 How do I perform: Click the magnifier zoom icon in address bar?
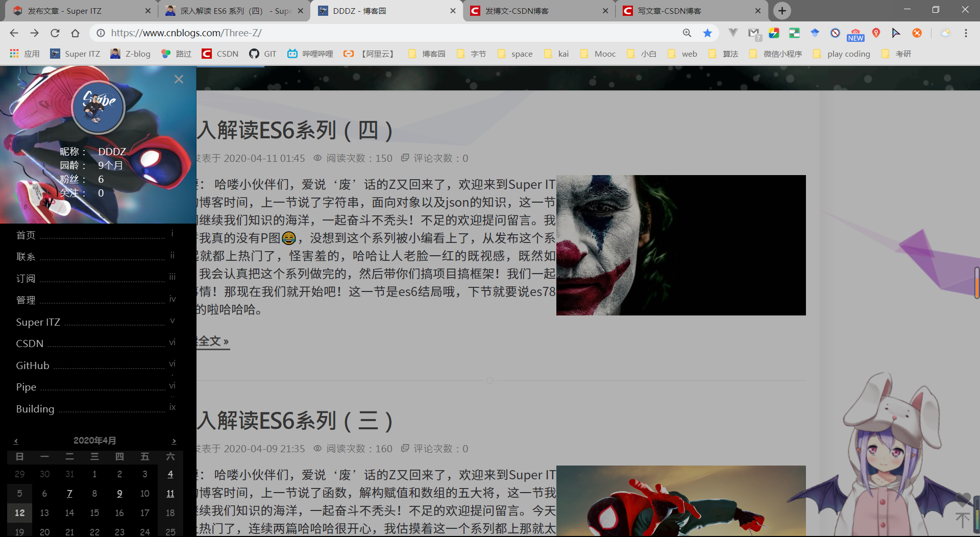[687, 33]
